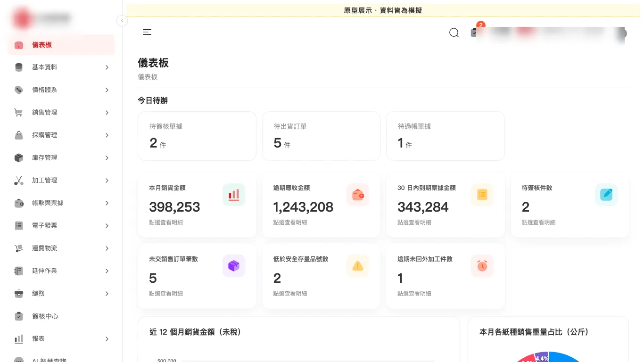The image size is (644, 362).
Task: Open the approval clipboard icon with badge
Action: (474, 32)
